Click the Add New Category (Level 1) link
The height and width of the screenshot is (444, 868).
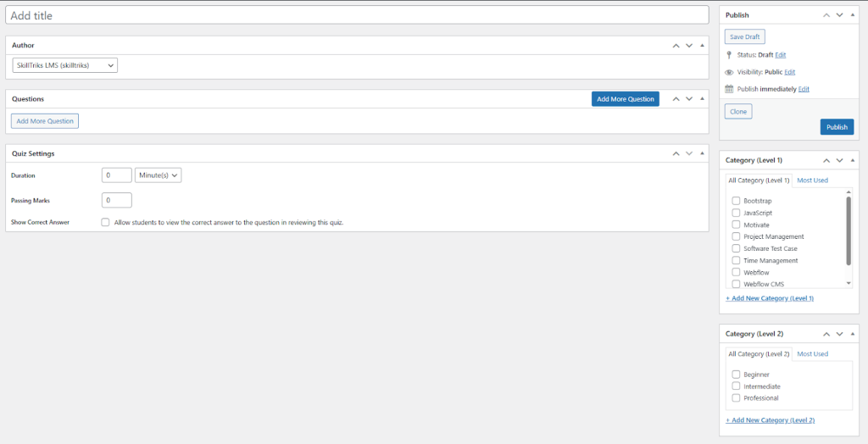point(769,298)
